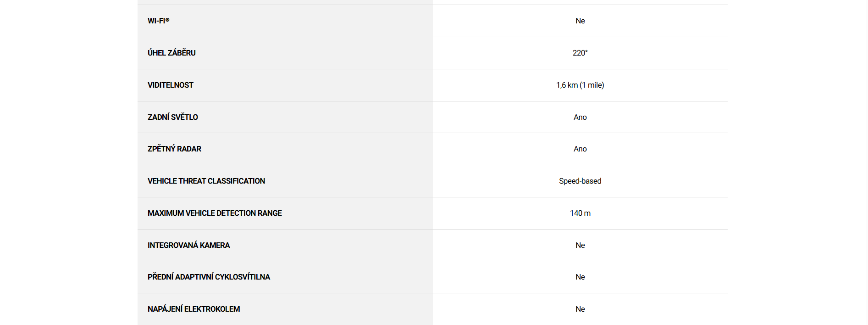
Task: Click "Ne" in the NAPÁJENÍ ELEKTROKOLEM row
Action: click(x=580, y=309)
